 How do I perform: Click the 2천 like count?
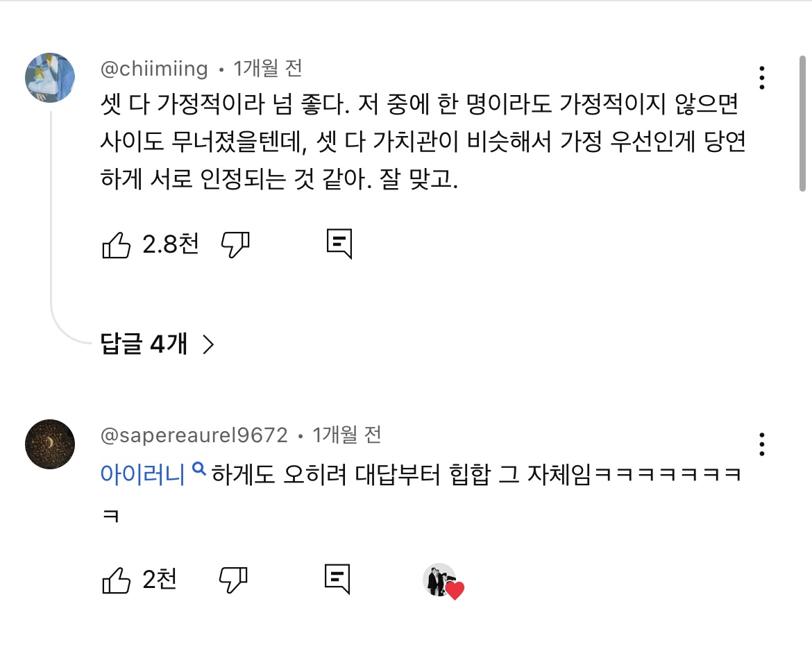point(160,580)
